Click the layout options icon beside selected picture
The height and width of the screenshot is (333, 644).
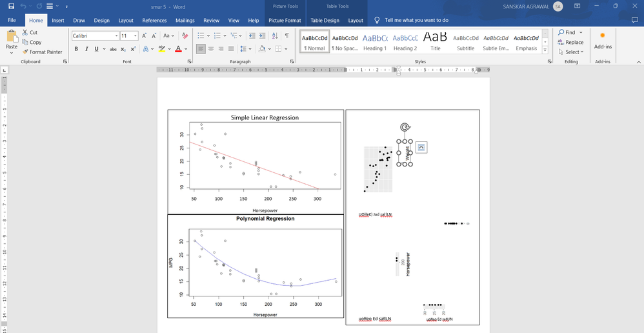coord(421,148)
